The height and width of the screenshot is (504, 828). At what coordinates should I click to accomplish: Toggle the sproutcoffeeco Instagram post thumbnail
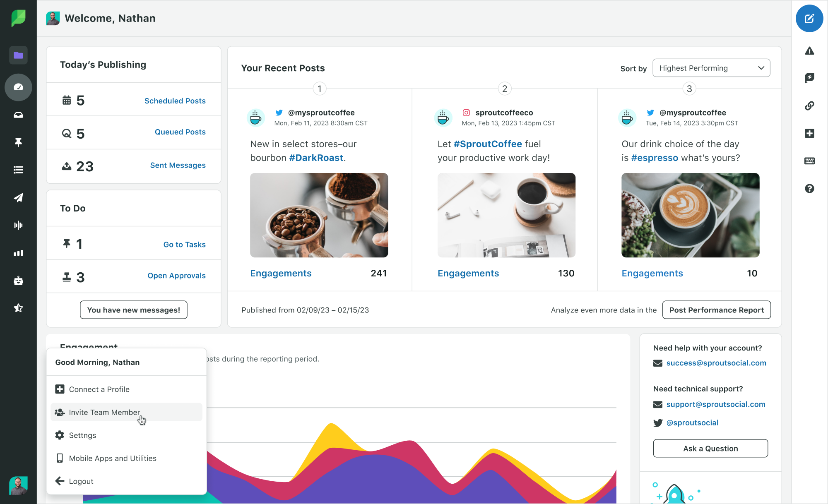click(505, 215)
